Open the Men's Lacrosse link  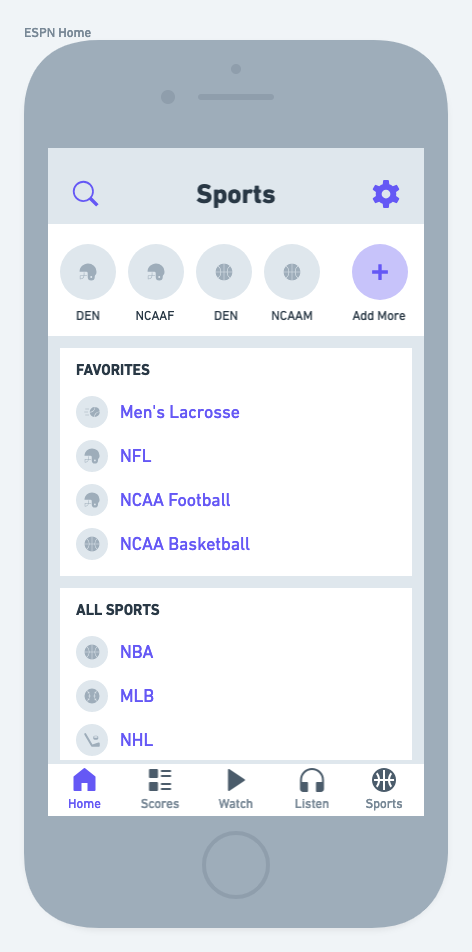(180, 412)
